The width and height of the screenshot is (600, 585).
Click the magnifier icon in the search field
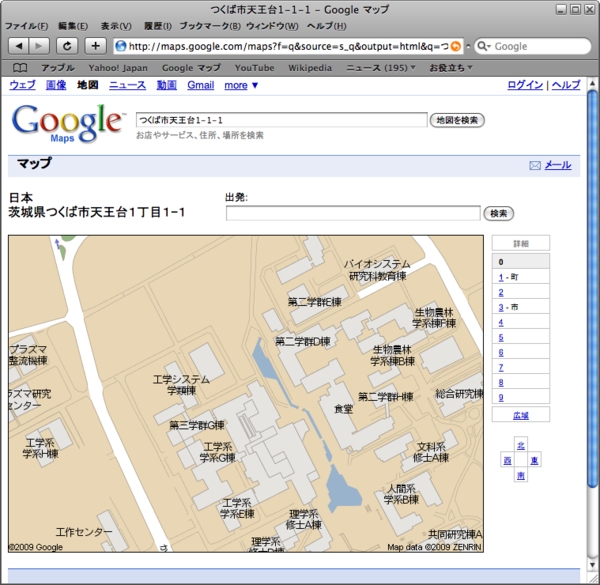pos(484,46)
